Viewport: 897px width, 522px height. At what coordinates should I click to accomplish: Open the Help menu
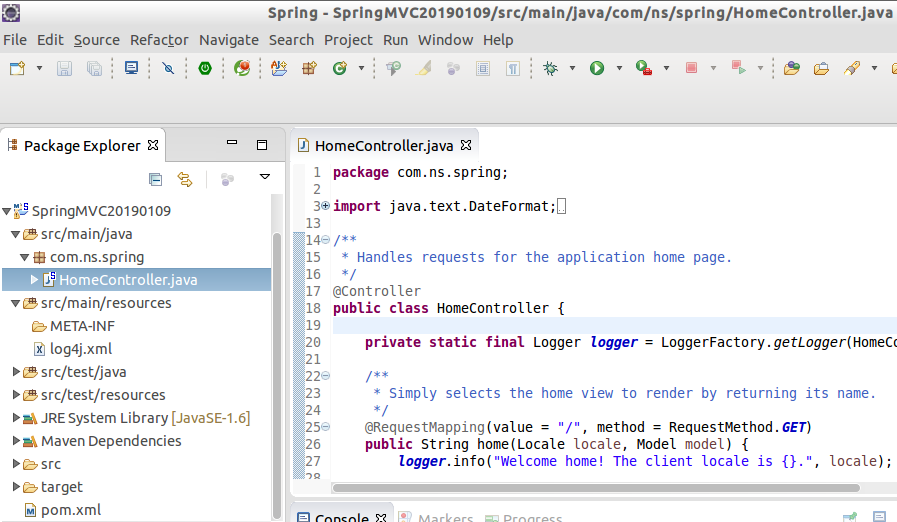coord(498,40)
